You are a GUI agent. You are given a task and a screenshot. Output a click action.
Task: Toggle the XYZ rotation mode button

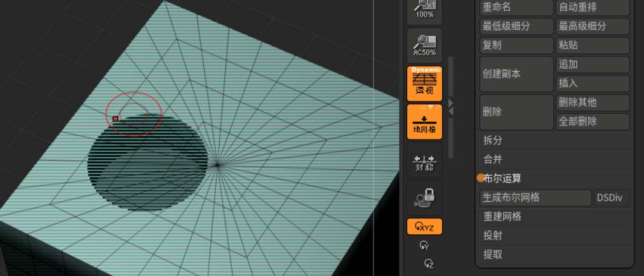click(x=424, y=227)
